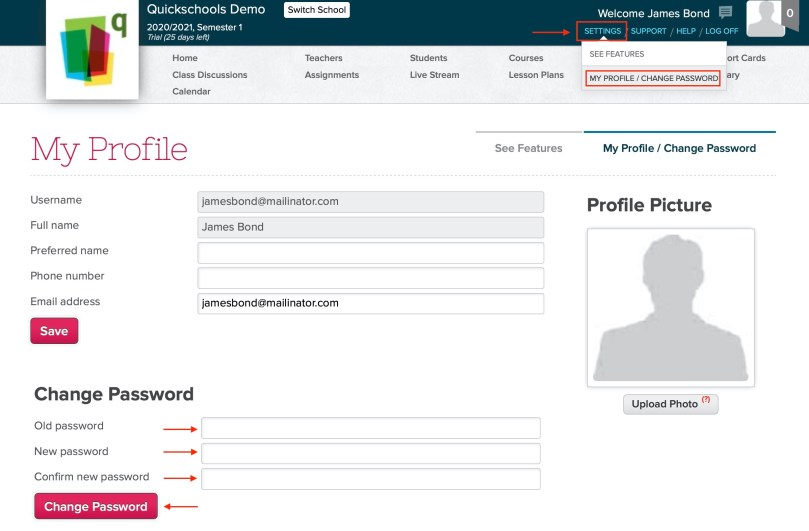This screenshot has height=531, width=809.
Task: Click the Change Password heading
Action: [x=114, y=394]
